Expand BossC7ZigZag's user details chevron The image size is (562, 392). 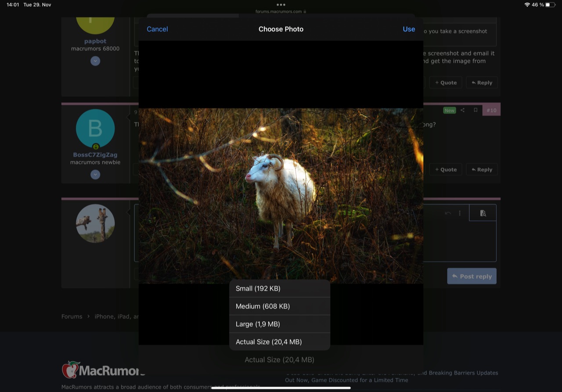pos(95,175)
